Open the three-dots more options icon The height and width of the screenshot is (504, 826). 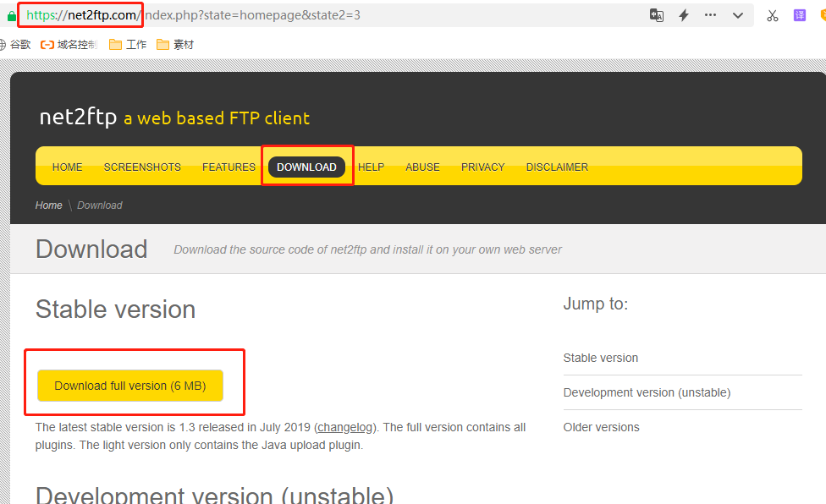pos(710,15)
